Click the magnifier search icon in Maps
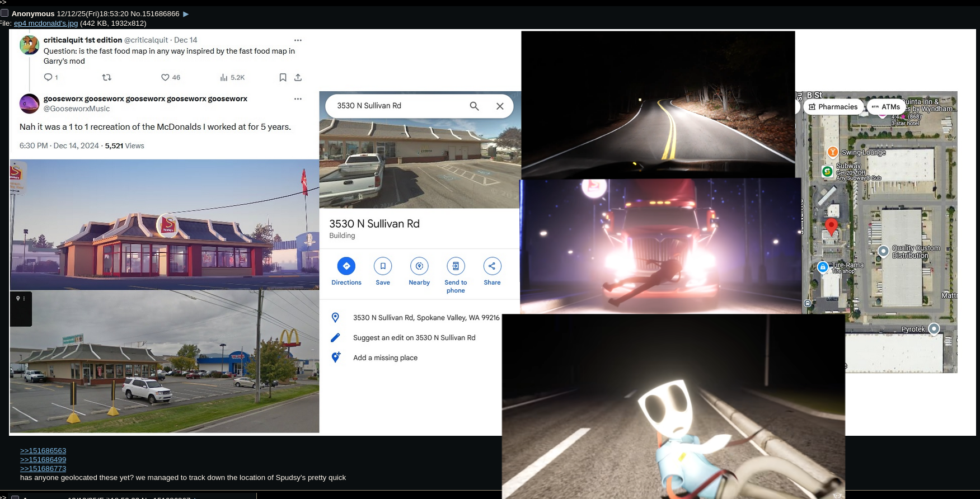The width and height of the screenshot is (980, 499). coord(474,106)
